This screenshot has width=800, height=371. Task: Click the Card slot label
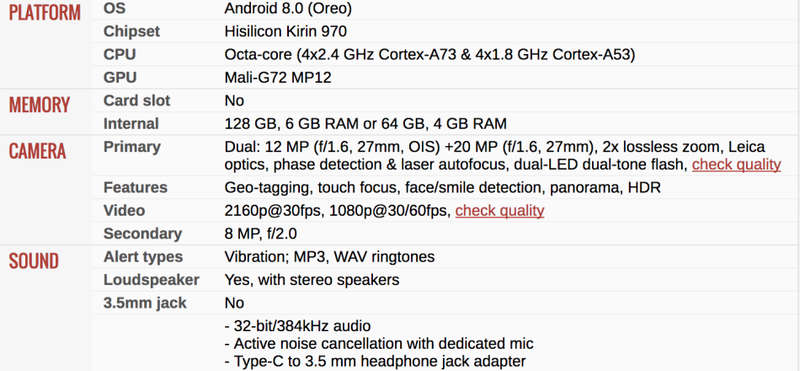[137, 101]
